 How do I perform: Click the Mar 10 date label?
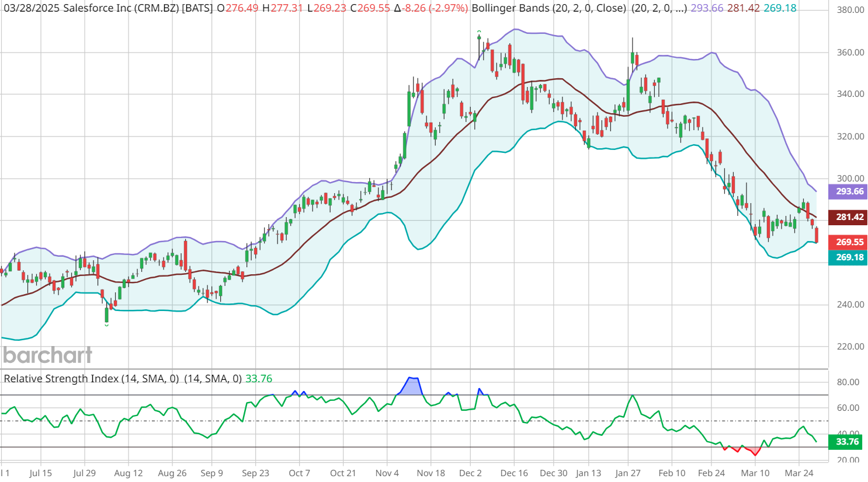click(755, 473)
